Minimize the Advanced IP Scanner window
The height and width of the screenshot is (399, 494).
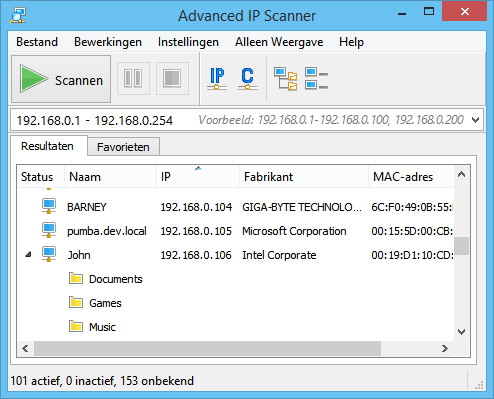coord(402,13)
